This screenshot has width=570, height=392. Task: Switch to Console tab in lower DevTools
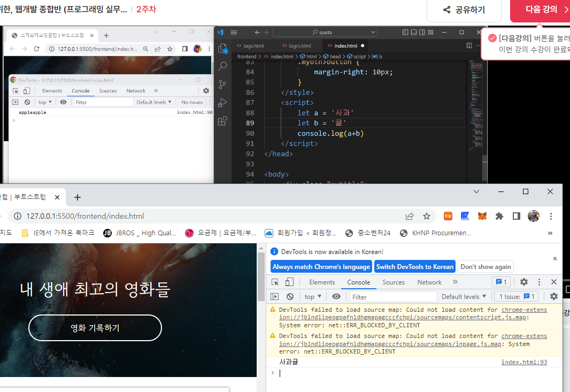pos(358,282)
